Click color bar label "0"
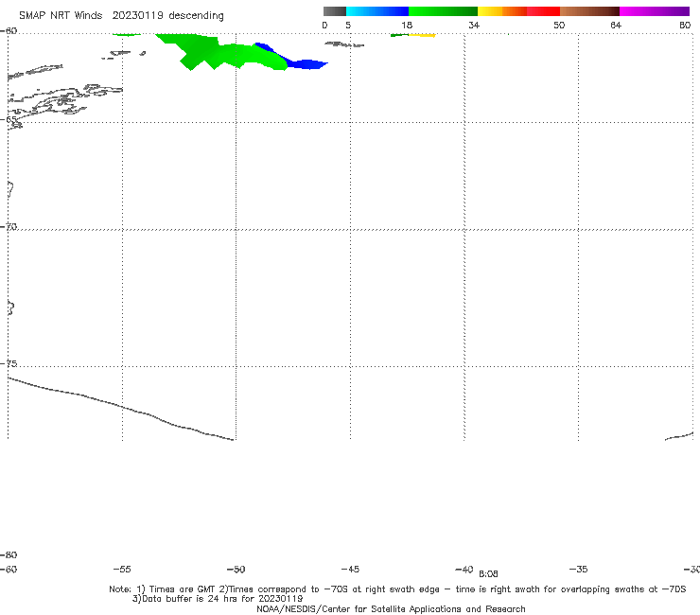700x615 pixels. [325, 25]
